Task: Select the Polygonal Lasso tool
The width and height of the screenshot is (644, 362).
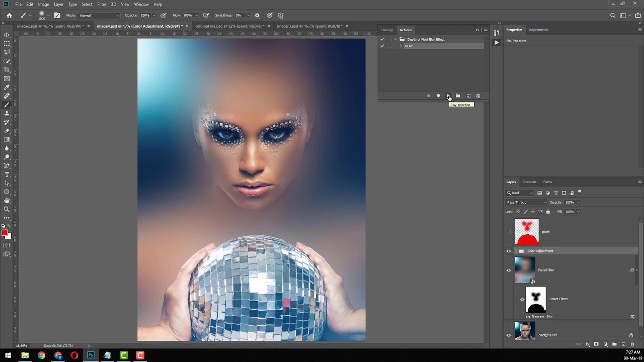Action: click(x=7, y=52)
